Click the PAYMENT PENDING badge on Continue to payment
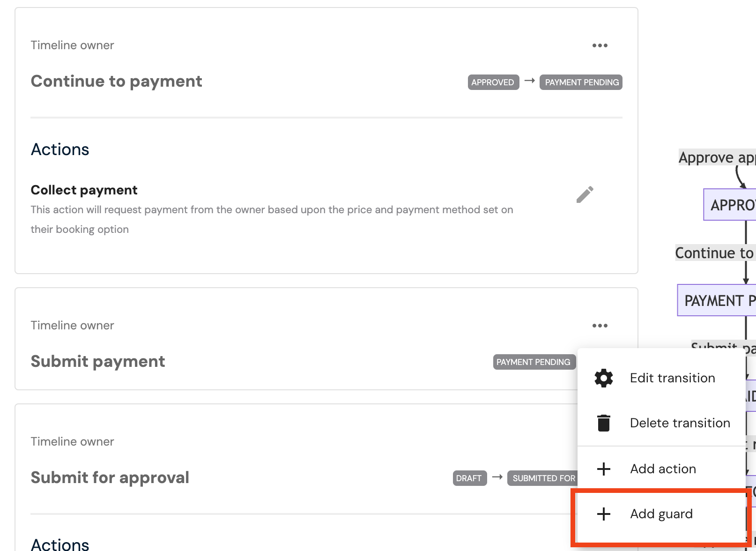This screenshot has height=551, width=756. [581, 82]
